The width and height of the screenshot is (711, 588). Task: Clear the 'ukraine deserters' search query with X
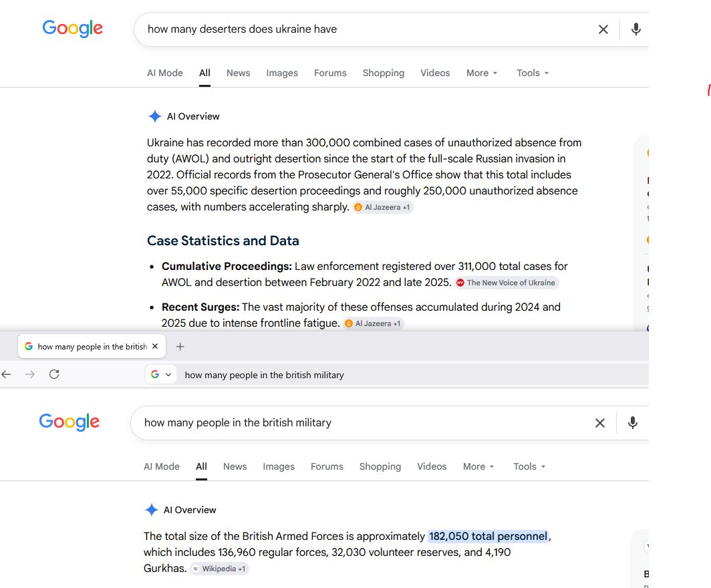[x=603, y=29]
